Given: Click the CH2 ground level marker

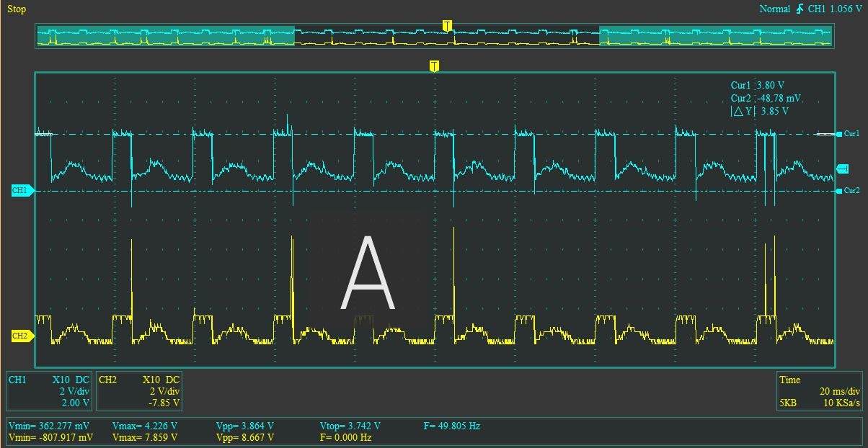Looking at the screenshot, I should click(22, 336).
